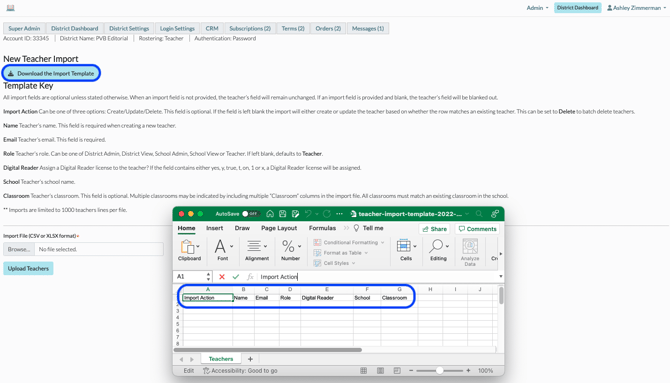Click the share/collaborate icon at Excel title bar right

pos(495,214)
